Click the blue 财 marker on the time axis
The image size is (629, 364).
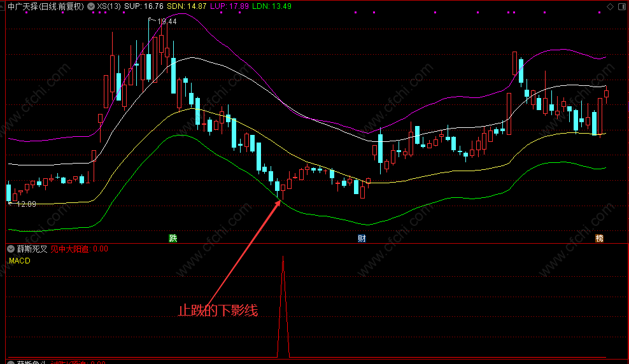point(362,239)
